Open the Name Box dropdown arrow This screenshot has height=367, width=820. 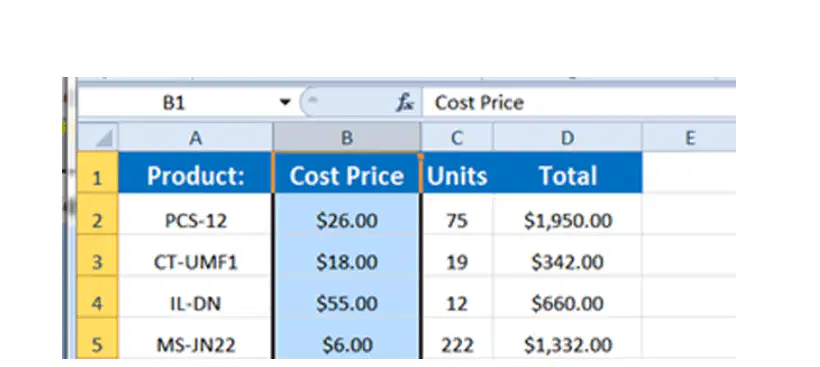(x=284, y=102)
